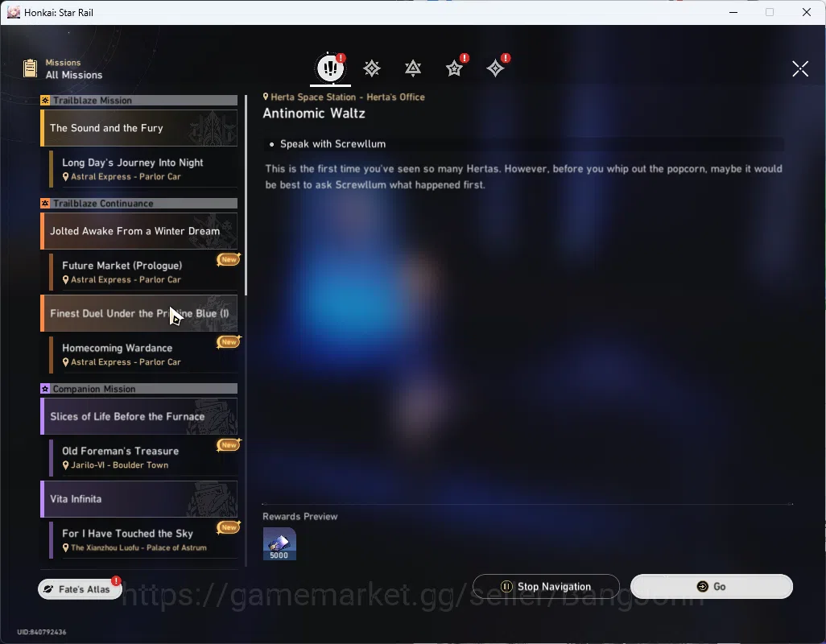Switch to the Companion Mission star filter icon
This screenshot has height=644, width=826.
click(454, 68)
